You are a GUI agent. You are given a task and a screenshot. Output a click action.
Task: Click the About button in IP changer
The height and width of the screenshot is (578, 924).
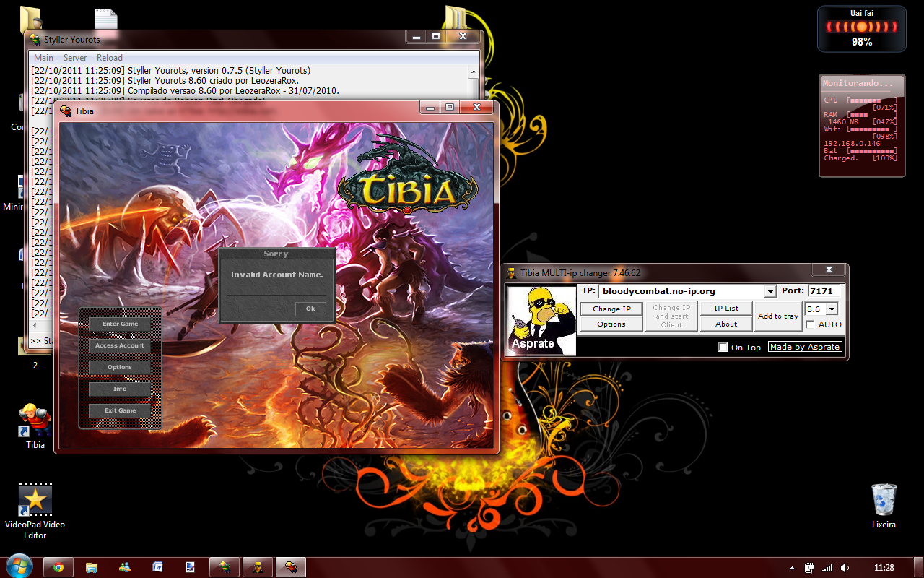(x=726, y=324)
